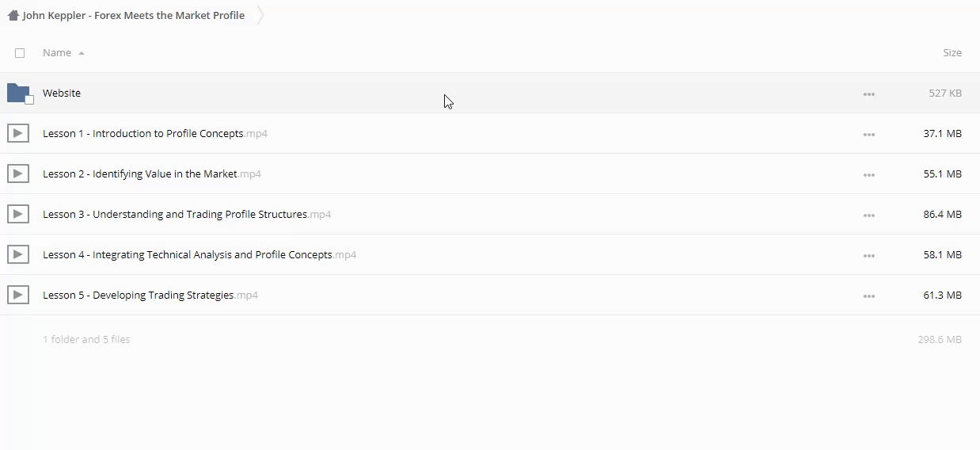Toggle the select-all checkbox in header
The image size is (980, 450).
point(20,53)
